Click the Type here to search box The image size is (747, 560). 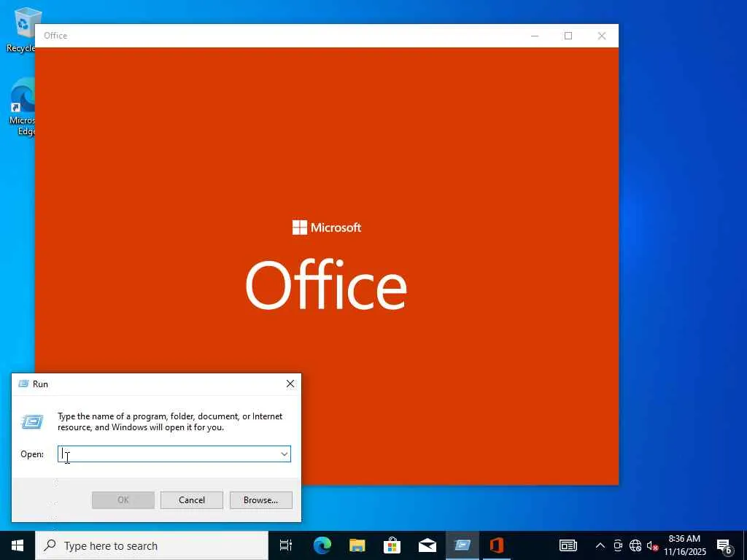click(x=152, y=545)
